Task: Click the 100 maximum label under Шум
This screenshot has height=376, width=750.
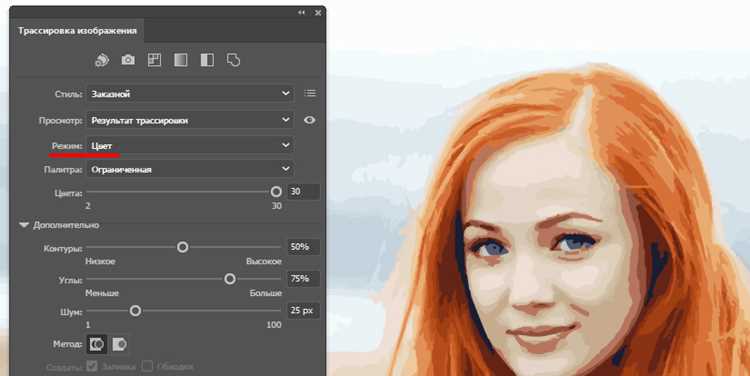Action: pyautogui.click(x=274, y=325)
